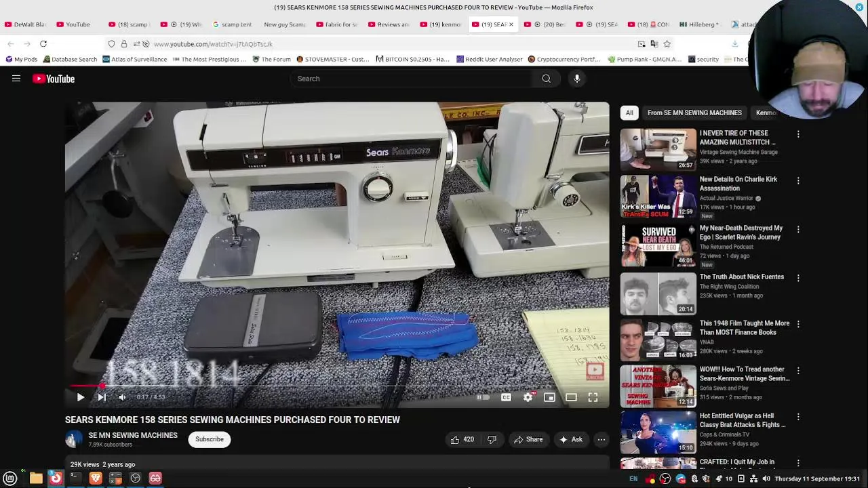The height and width of the screenshot is (488, 868).
Task: Select the All filter chip
Action: 629,113
